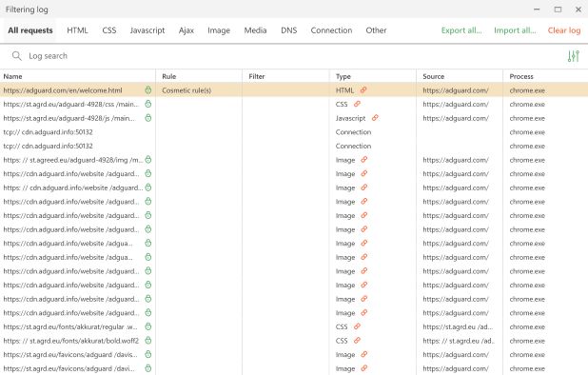This screenshot has height=375, width=588.
Task: Click link icon in the css/main row
Action: click(x=357, y=104)
